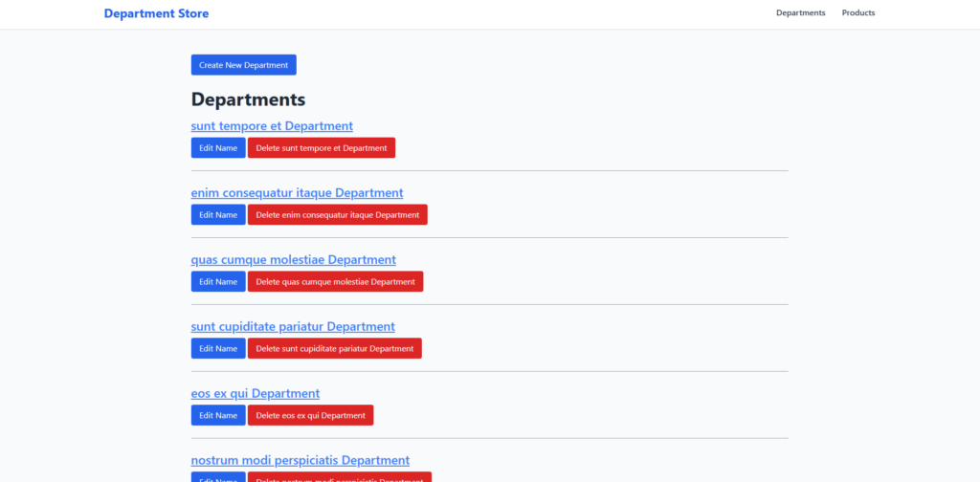
Task: Open the Department Store home link
Action: (x=156, y=13)
